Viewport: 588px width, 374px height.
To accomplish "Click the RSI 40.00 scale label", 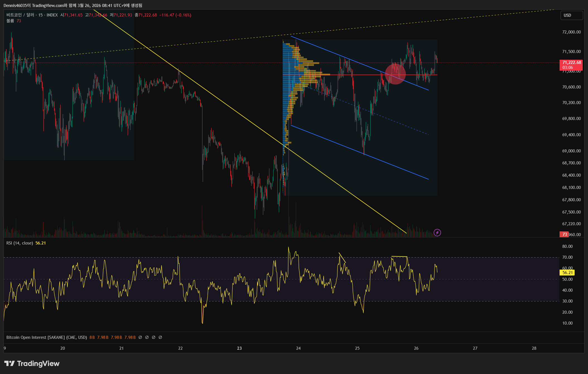I will [567, 290].
